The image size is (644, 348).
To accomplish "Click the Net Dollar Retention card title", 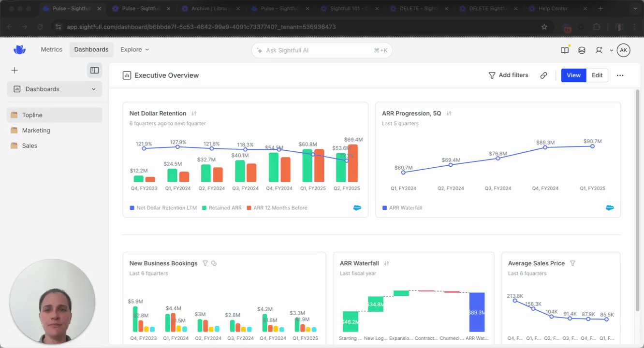I will coord(158,114).
